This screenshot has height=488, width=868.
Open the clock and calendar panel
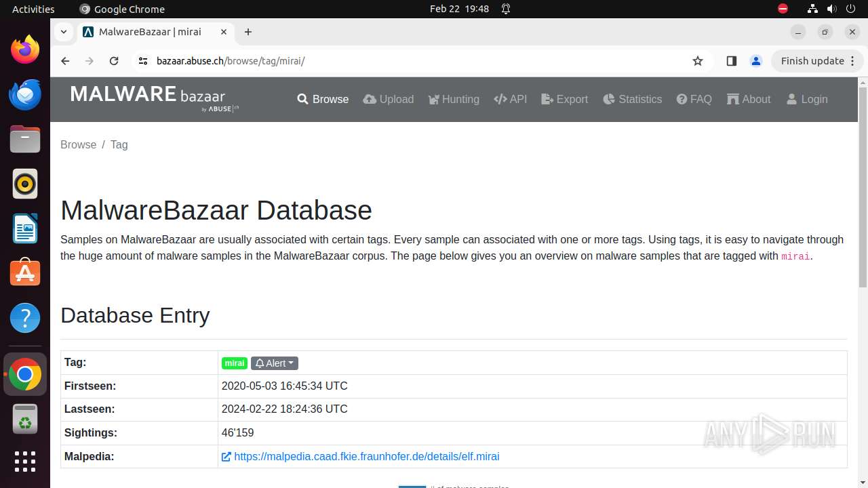(460, 9)
